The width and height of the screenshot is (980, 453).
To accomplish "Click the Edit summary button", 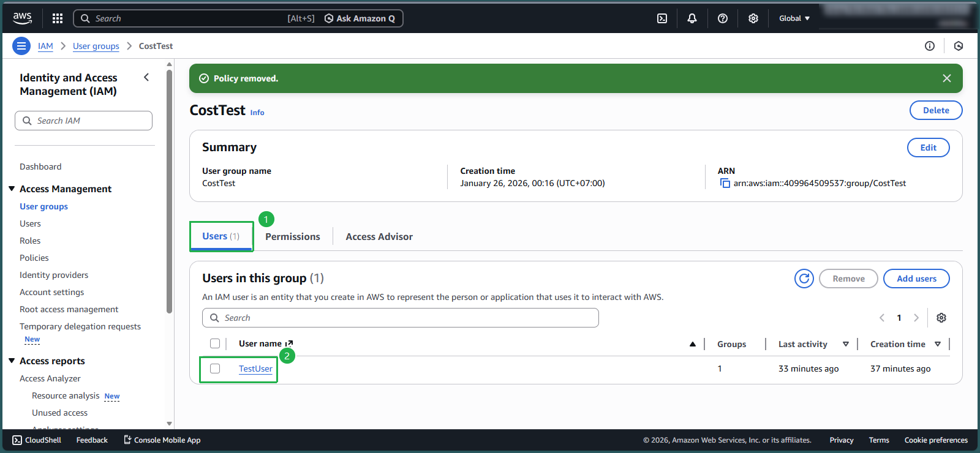I will [929, 148].
